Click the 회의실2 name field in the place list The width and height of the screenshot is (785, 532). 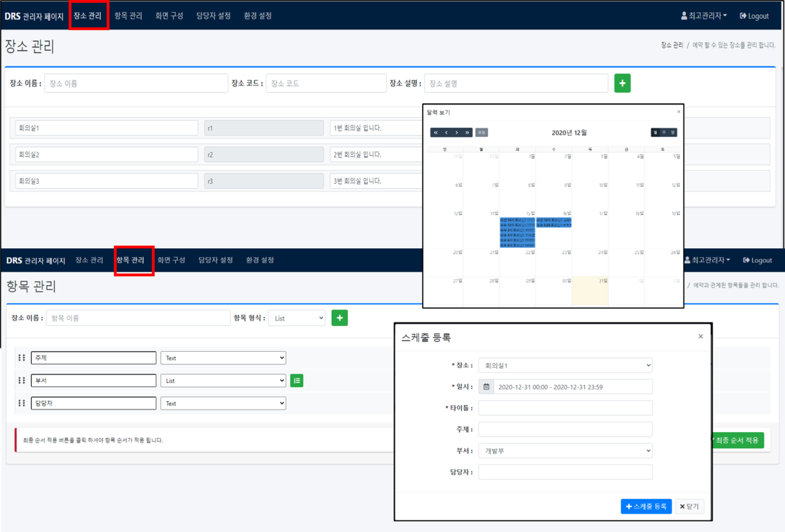[x=107, y=154]
